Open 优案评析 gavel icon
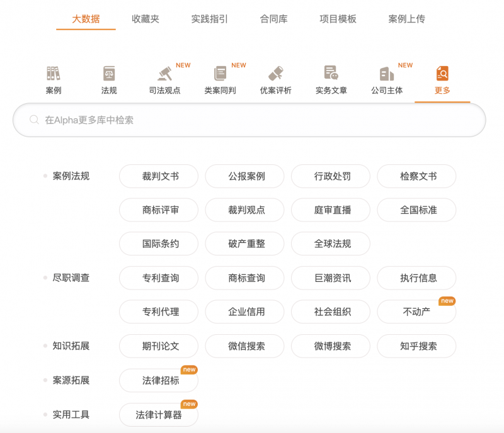The width and height of the screenshot is (504, 433). (x=275, y=74)
